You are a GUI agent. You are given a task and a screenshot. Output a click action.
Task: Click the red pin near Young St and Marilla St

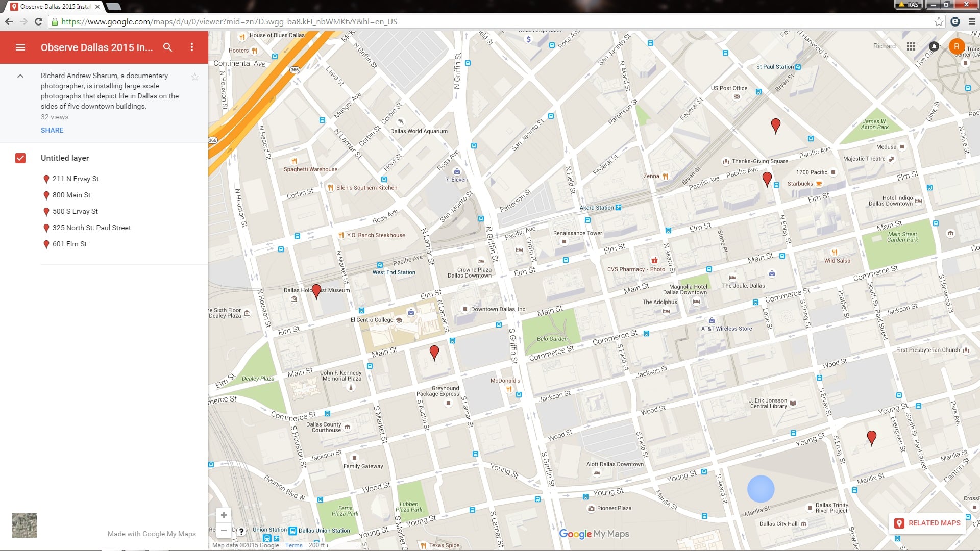tap(872, 438)
